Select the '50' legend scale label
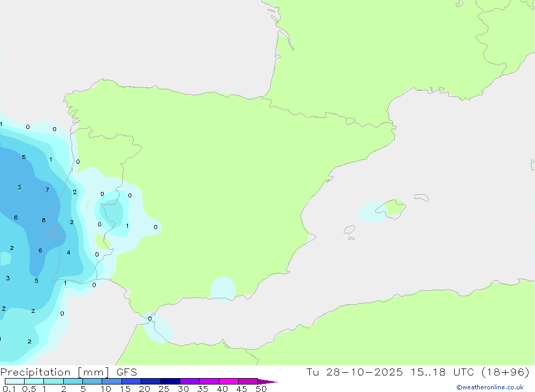This screenshot has height=392, width=535. [262, 389]
